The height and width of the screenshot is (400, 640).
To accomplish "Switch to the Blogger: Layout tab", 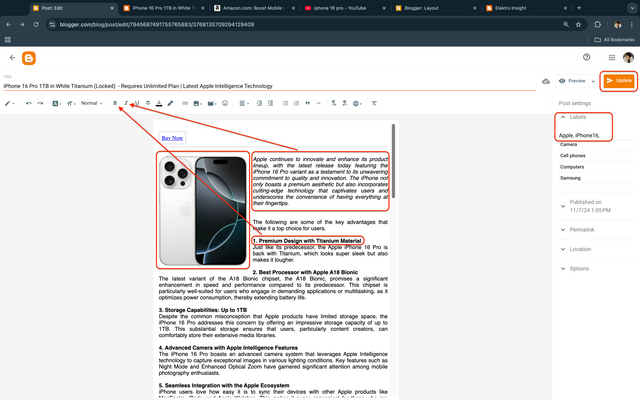I will click(434, 8).
